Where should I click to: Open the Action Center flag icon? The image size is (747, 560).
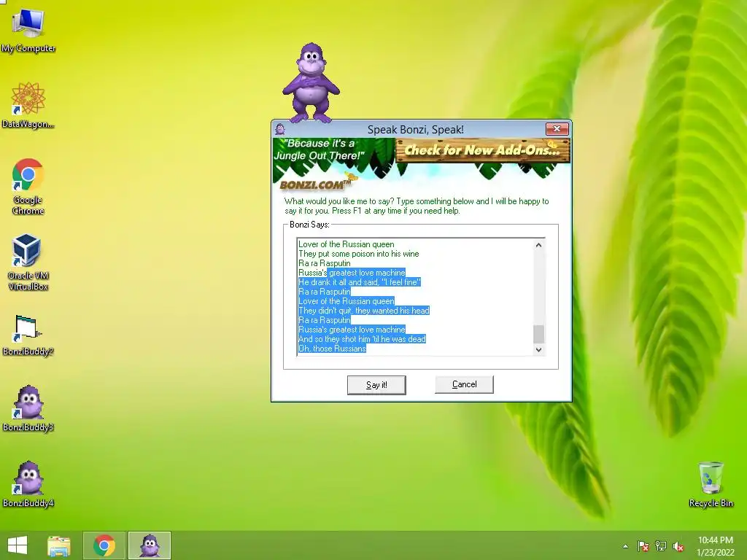pyautogui.click(x=643, y=546)
